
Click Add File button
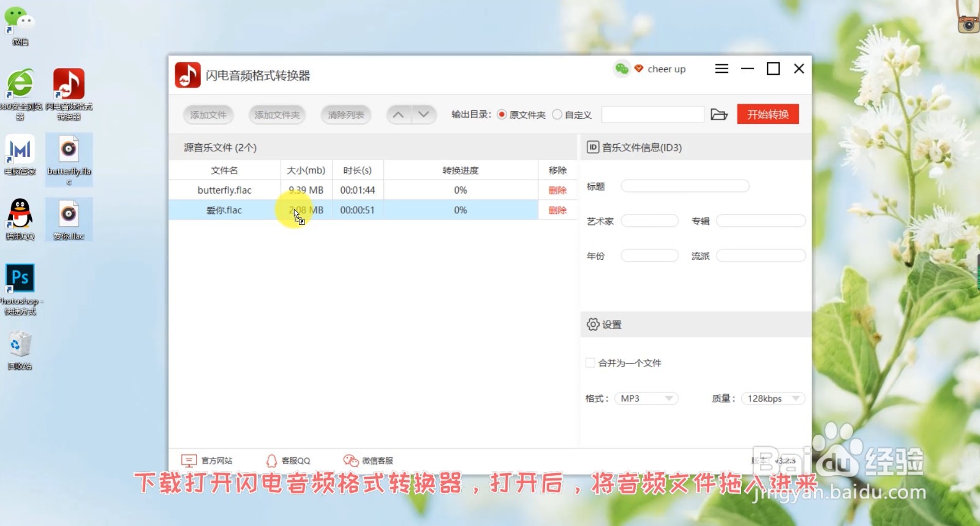tap(208, 115)
